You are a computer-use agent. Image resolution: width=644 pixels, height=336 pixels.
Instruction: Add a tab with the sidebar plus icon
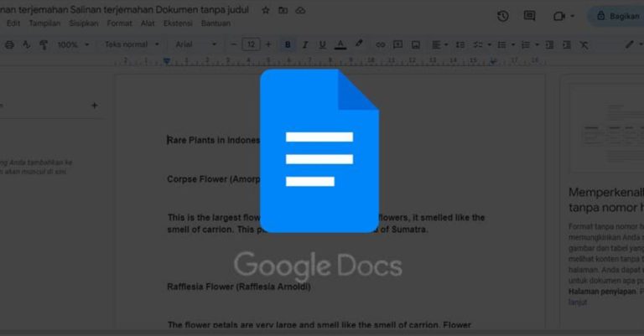95,106
